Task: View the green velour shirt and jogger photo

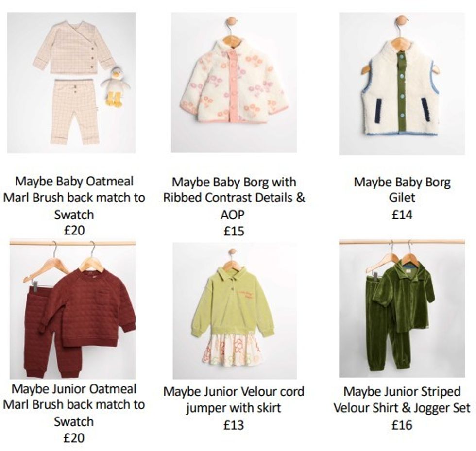Action: coord(402,308)
